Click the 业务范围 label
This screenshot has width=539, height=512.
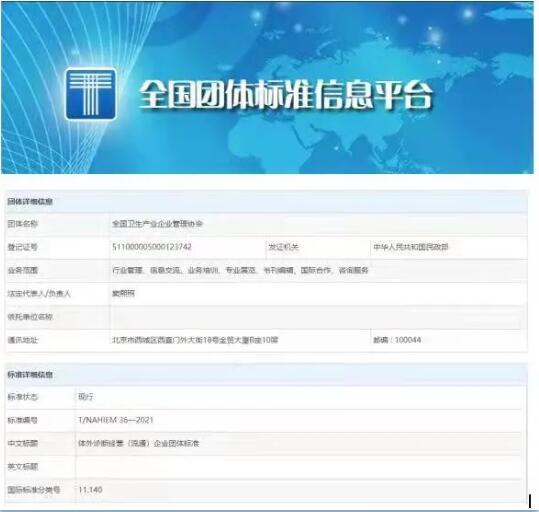[x=22, y=270]
